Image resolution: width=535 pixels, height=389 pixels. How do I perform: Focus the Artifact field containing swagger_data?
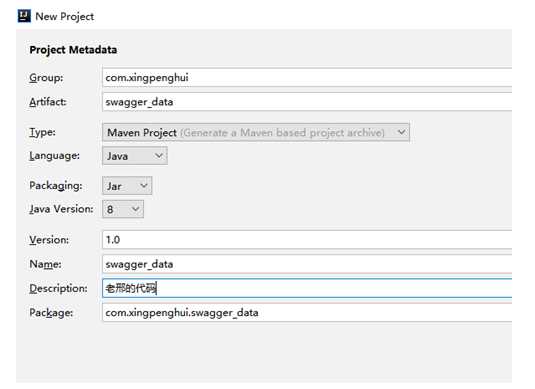click(x=307, y=102)
